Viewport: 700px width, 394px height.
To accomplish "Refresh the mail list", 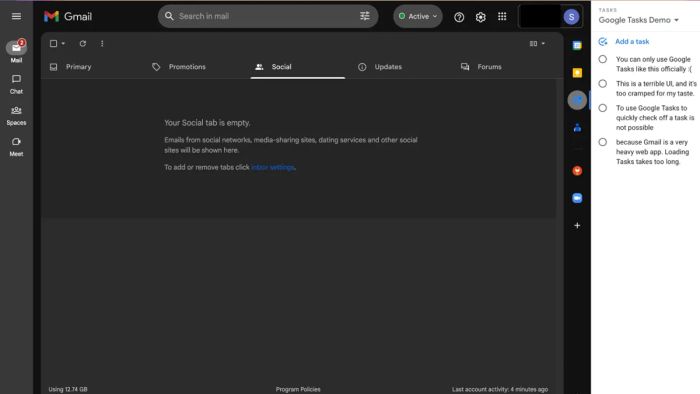I will tap(83, 43).
